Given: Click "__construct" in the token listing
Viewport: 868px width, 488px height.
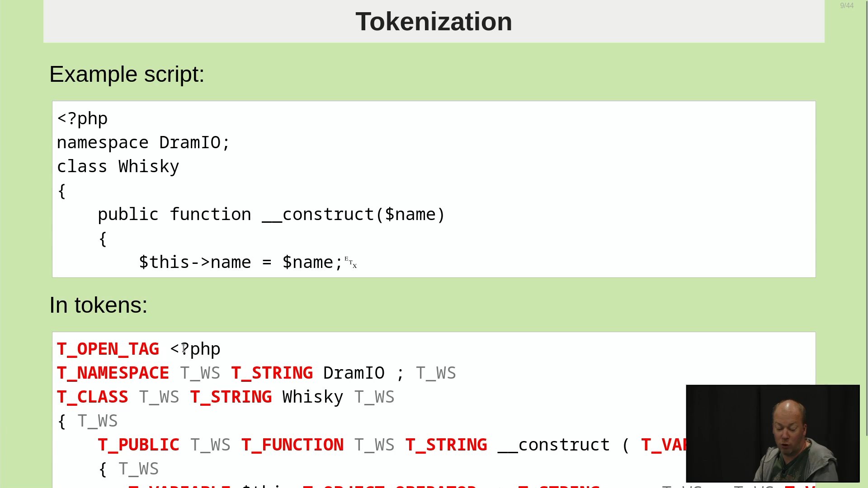Looking at the screenshot, I should coord(554,445).
